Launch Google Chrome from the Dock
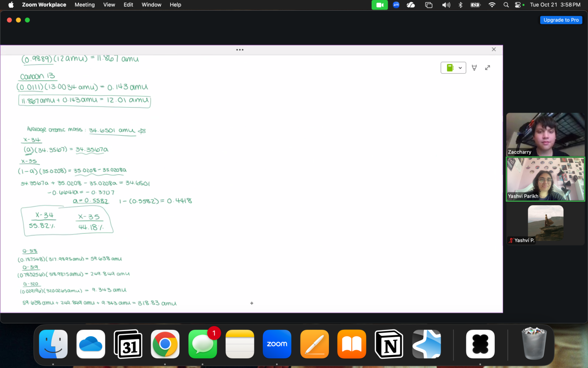This screenshot has height=368, width=588. tap(165, 344)
